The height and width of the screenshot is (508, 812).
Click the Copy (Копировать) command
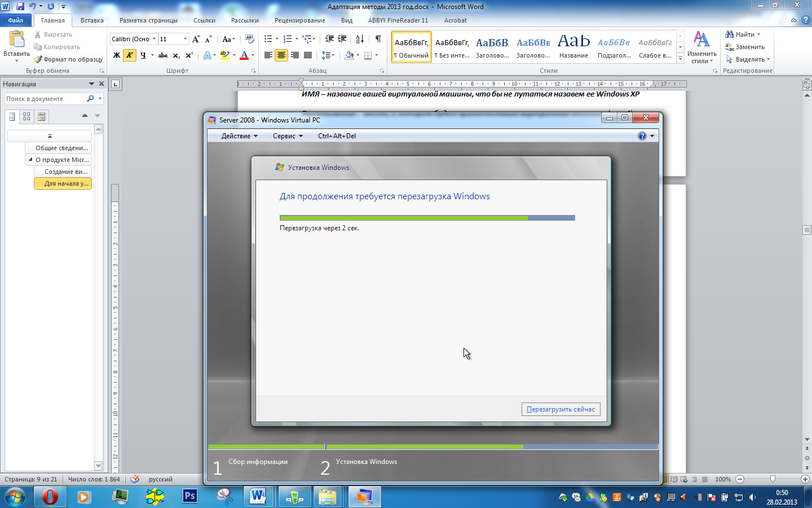[56, 47]
